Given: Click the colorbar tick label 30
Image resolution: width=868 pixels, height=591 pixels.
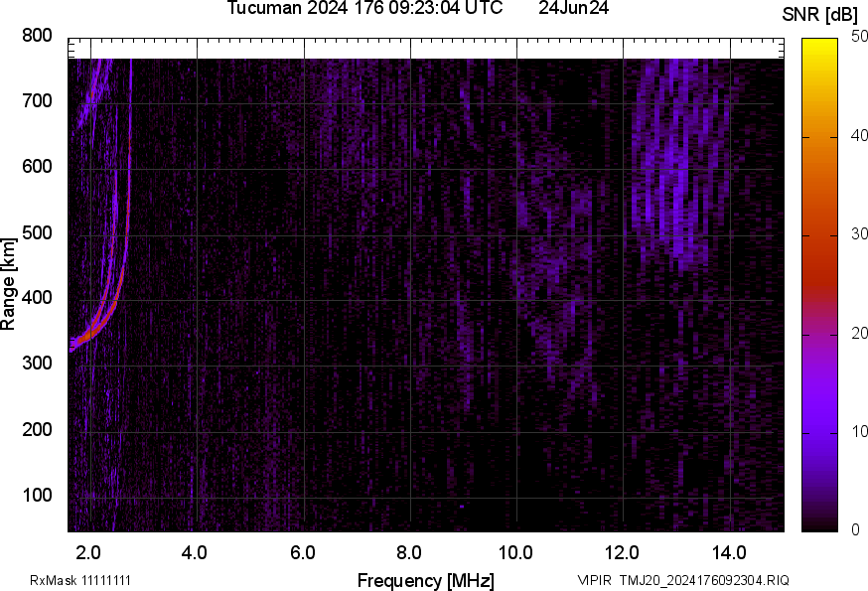Looking at the screenshot, I should pyautogui.click(x=852, y=235).
